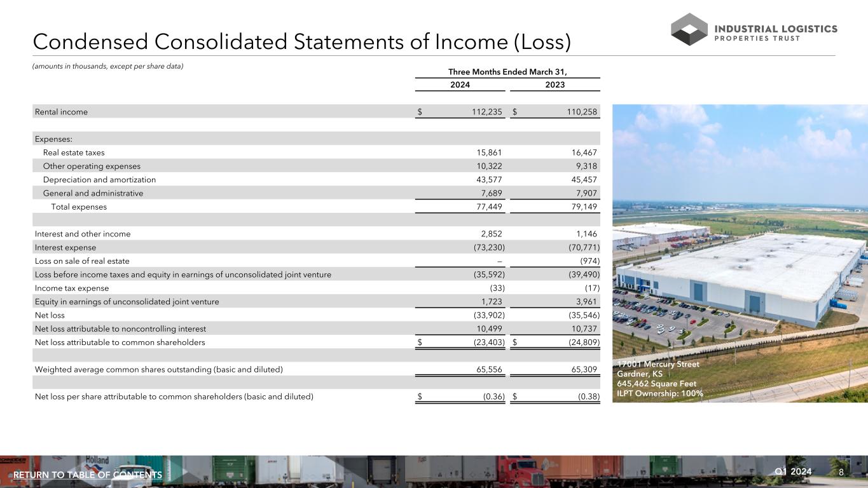Select the 2024 column header

(x=460, y=85)
